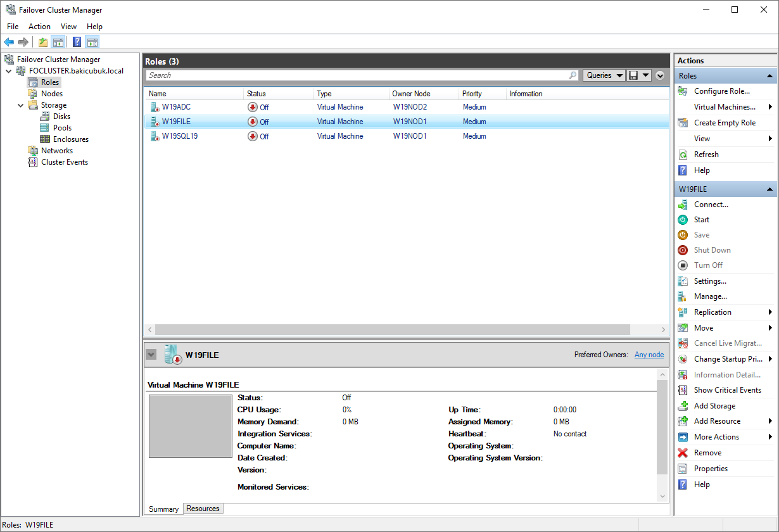Click the Back arrow in the toolbar
The image size is (779, 532).
9,42
